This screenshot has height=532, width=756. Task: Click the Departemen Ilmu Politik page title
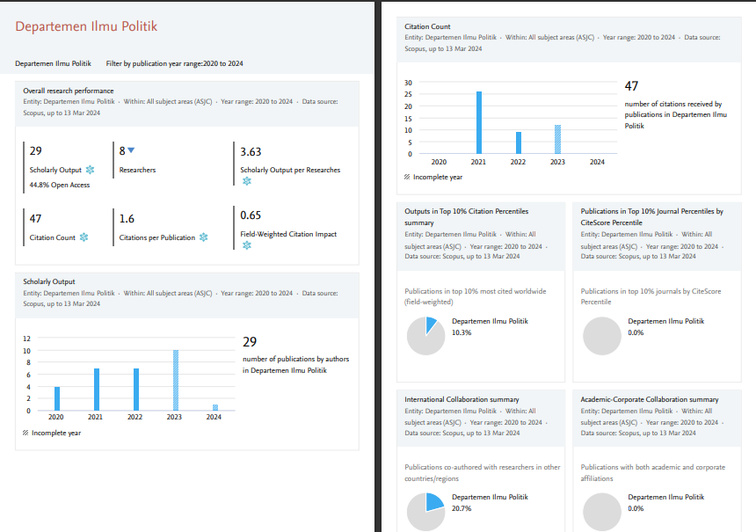tap(86, 26)
